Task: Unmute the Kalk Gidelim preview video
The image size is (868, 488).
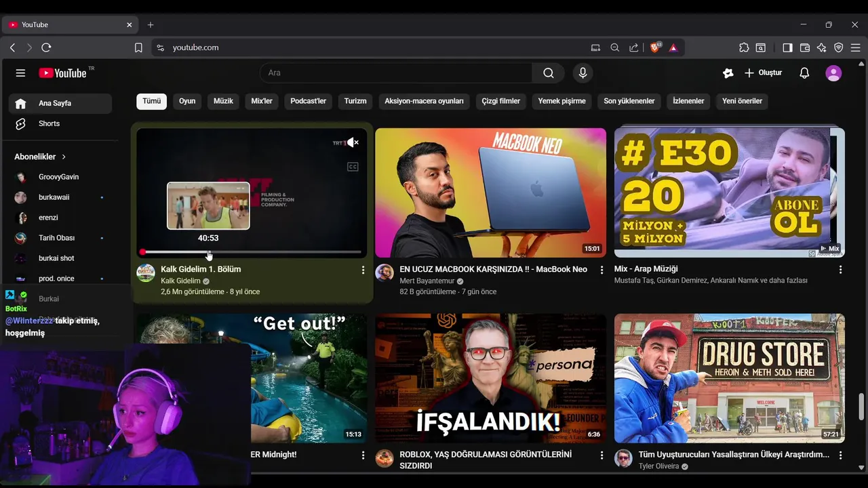Action: tap(353, 142)
